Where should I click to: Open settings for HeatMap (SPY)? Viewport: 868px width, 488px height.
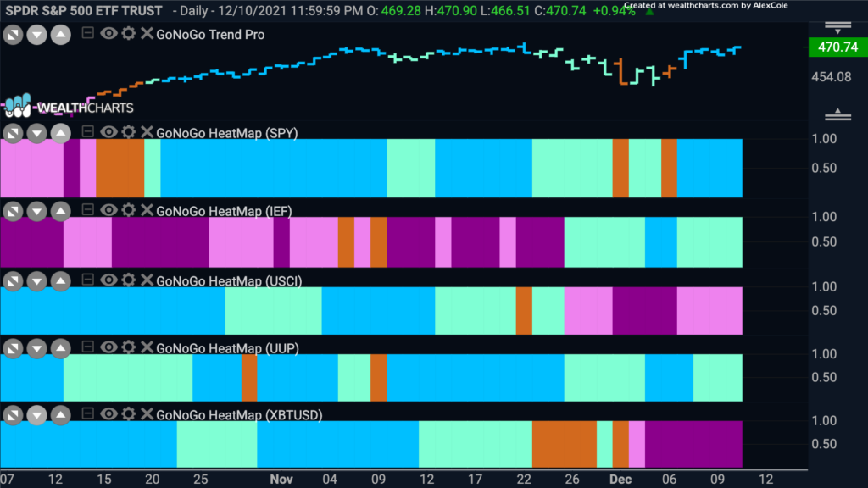pyautogui.click(x=129, y=132)
